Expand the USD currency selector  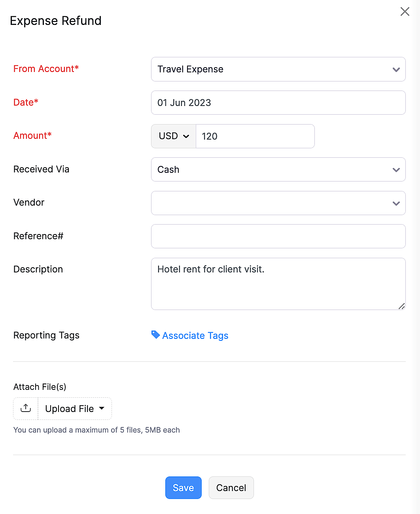pyautogui.click(x=174, y=136)
